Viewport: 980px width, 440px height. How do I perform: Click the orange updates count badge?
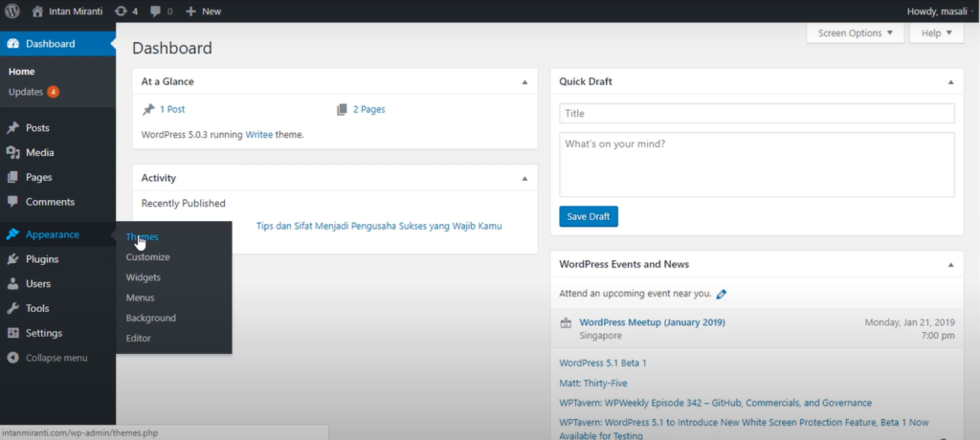pos(54,92)
